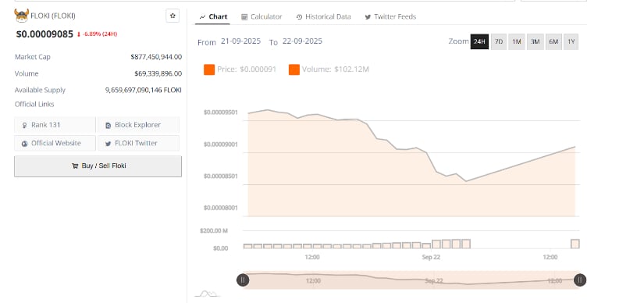Switch to the Calculator tab

[262, 17]
